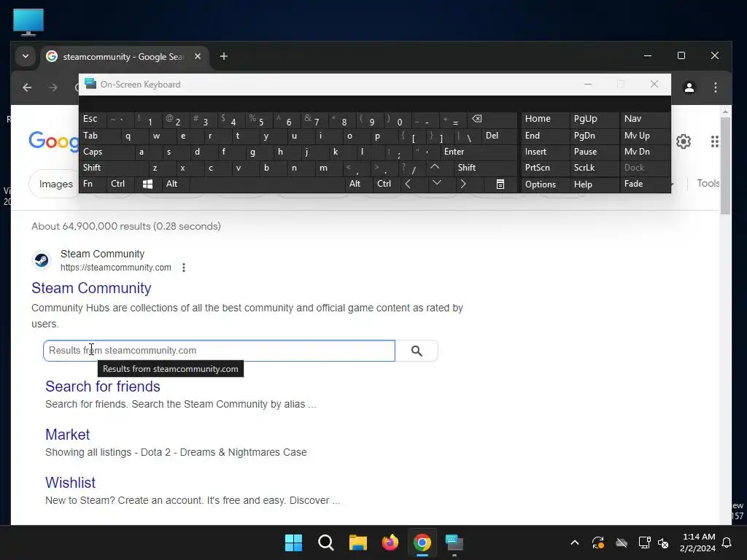Toggle the left Ctrl key
Image resolution: width=747 pixels, height=560 pixels.
[x=120, y=184]
